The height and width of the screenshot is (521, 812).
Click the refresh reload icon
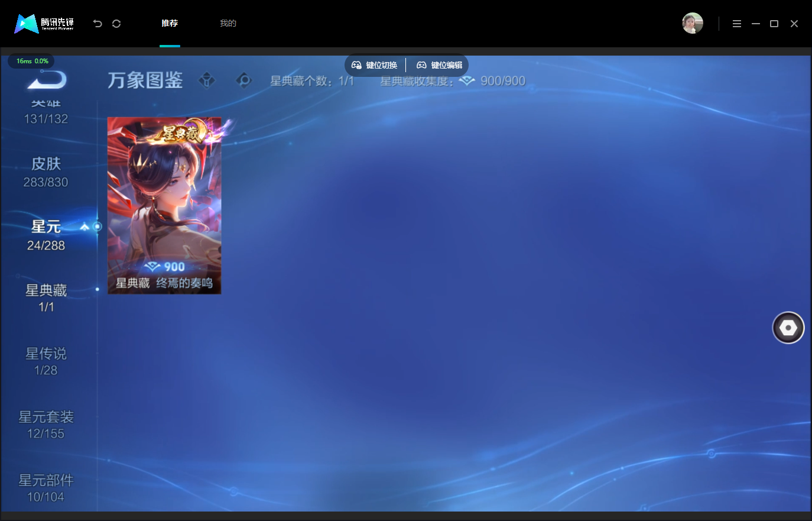point(116,24)
